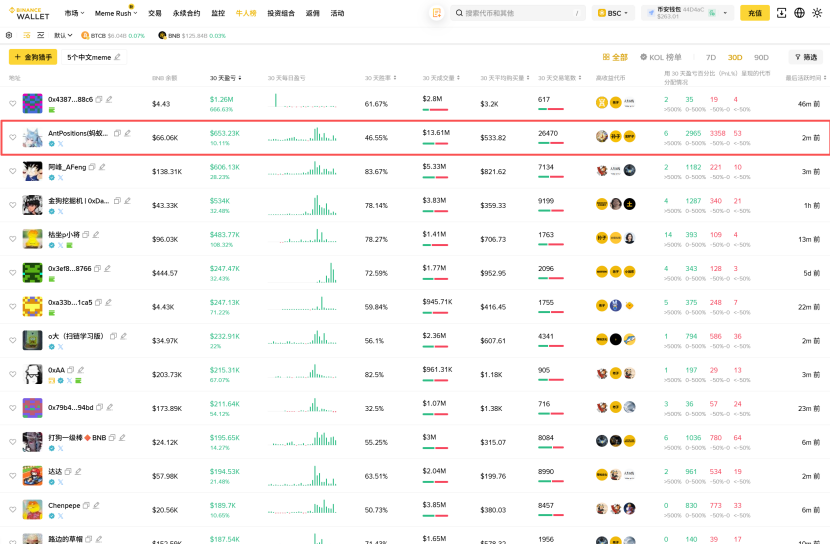Open the 牛人榜 nav item
Viewport: 830px width, 544px height.
246,13
